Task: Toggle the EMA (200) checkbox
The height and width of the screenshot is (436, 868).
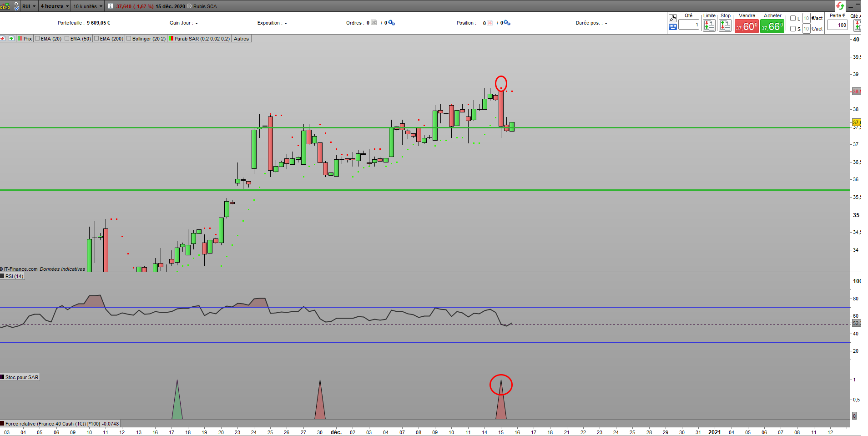Action: coord(97,39)
